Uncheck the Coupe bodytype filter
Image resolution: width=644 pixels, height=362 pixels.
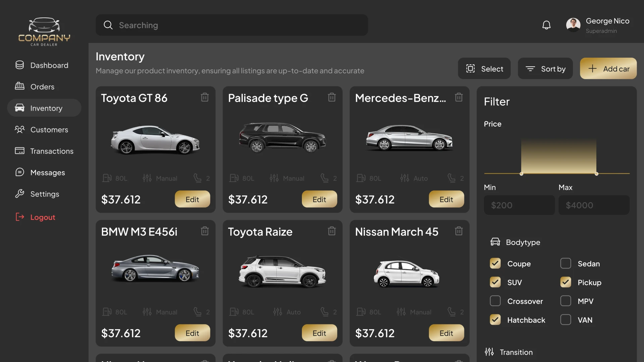[x=495, y=263]
